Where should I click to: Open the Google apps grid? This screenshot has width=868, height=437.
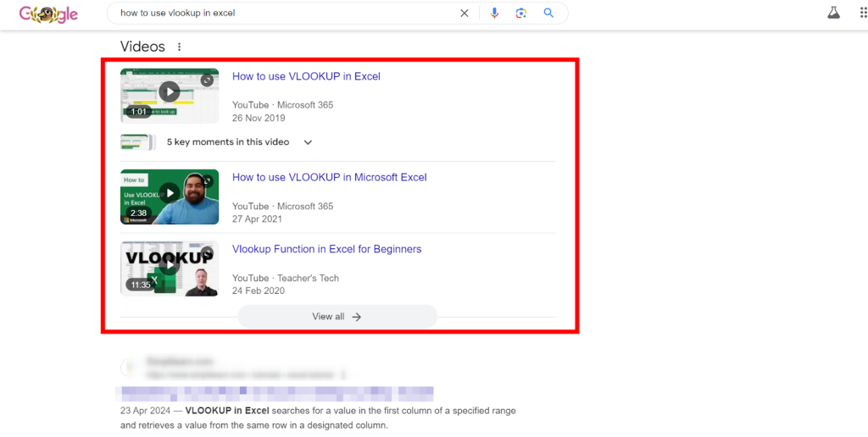click(864, 13)
